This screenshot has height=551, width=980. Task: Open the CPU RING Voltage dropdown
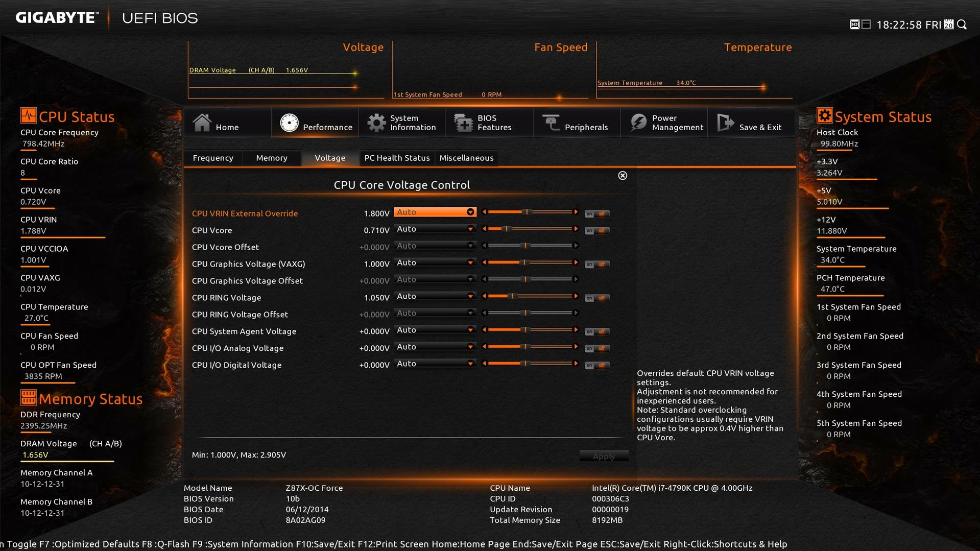point(435,296)
